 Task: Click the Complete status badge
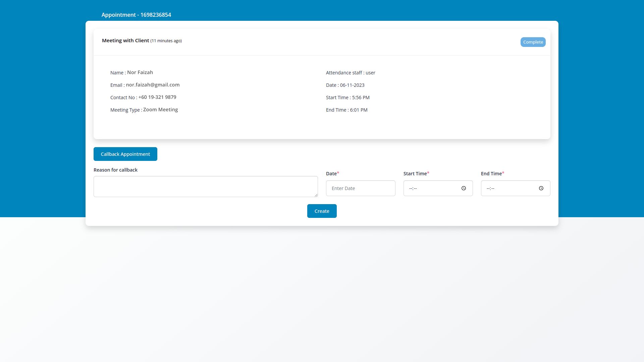pos(533,42)
